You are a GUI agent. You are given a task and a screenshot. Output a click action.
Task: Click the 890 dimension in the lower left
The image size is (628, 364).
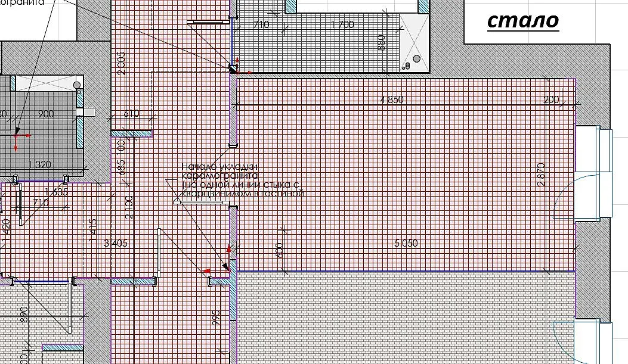coord(24,315)
